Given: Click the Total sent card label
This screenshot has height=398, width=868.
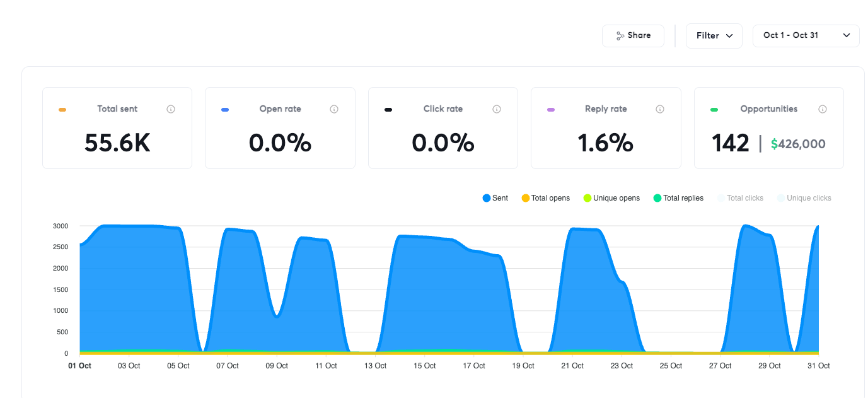Looking at the screenshot, I should click(x=117, y=109).
